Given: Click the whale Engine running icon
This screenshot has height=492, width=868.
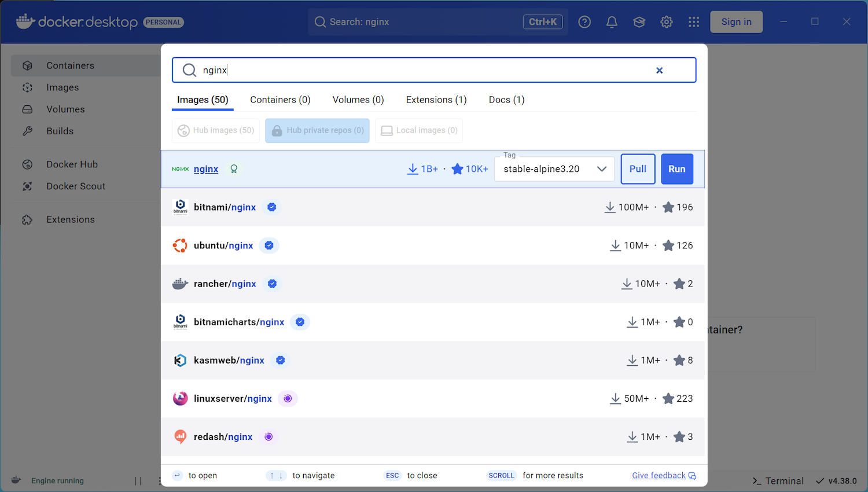Looking at the screenshot, I should 16,480.
